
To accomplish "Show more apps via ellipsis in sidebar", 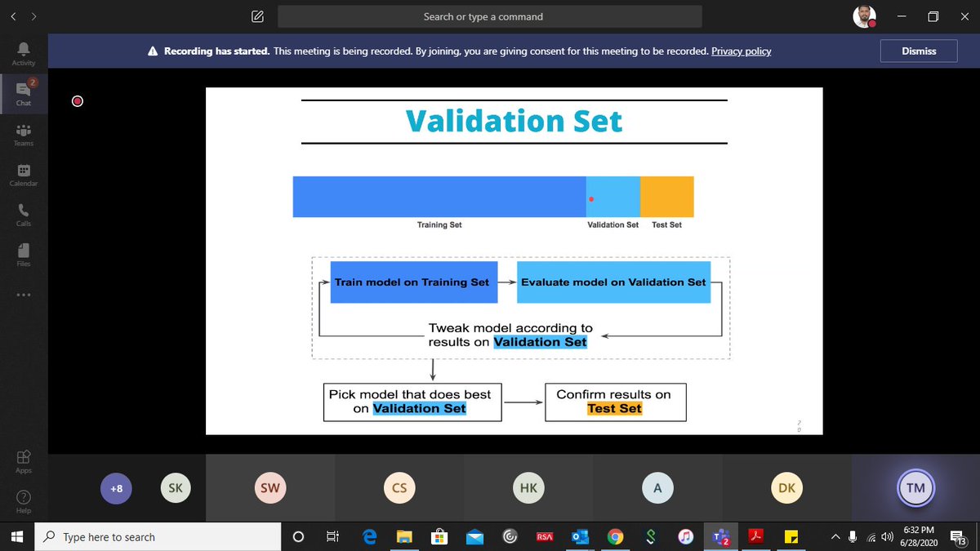I will [x=24, y=295].
